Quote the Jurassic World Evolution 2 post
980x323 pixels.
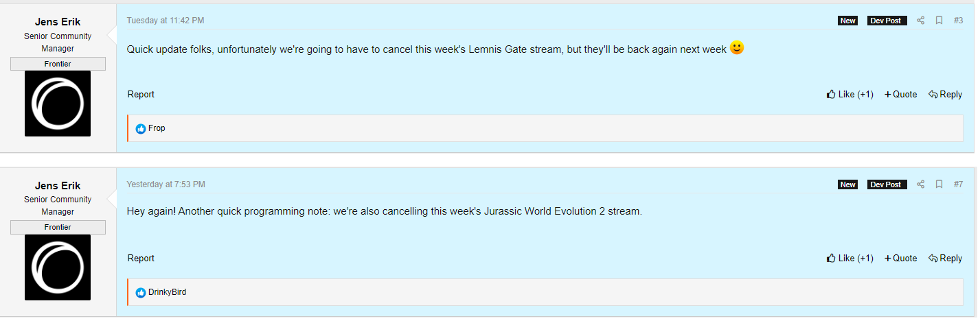(901, 259)
